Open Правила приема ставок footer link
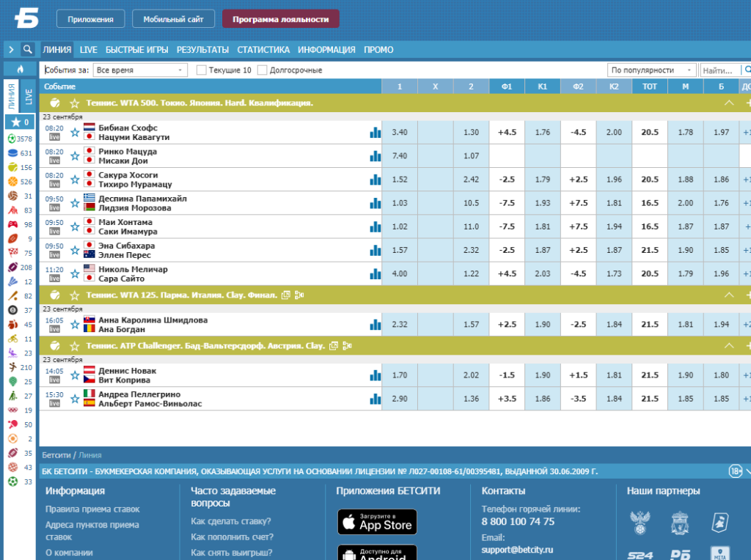The height and width of the screenshot is (560, 751). click(x=92, y=509)
